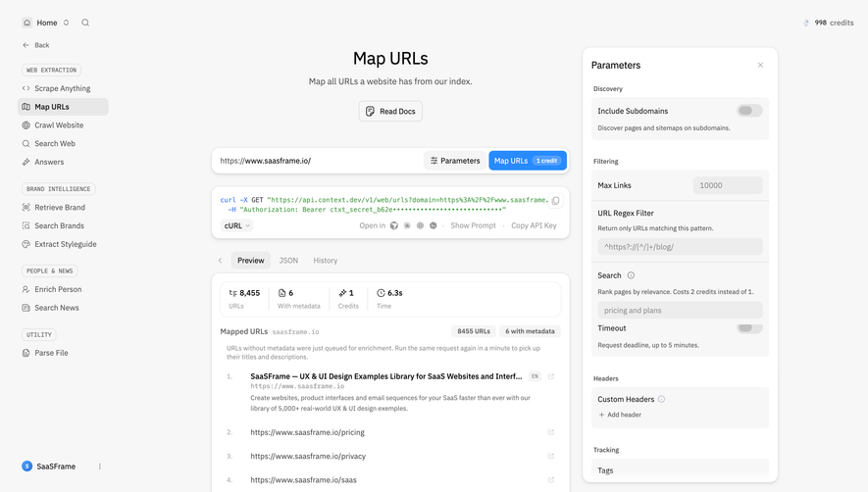The image size is (868, 492).
Task: Expand the Home workspace switcher chevron
Action: point(66,23)
